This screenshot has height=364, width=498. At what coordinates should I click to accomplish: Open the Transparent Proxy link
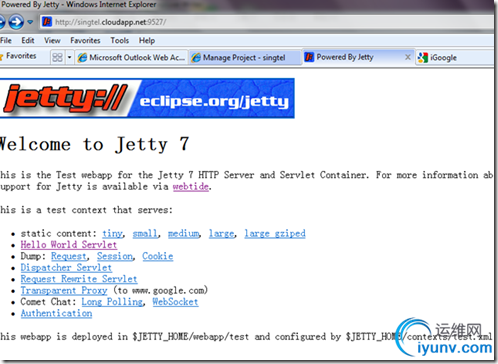64,290
